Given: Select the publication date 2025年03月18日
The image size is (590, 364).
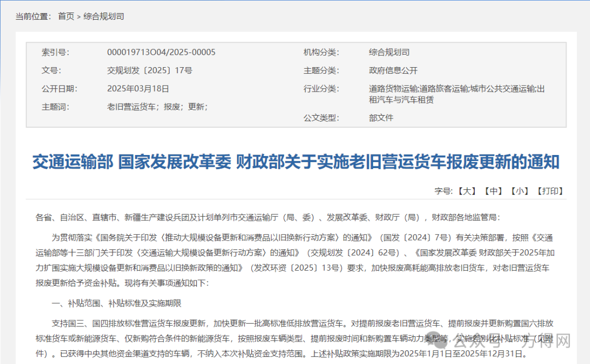Looking at the screenshot, I should [x=138, y=89].
